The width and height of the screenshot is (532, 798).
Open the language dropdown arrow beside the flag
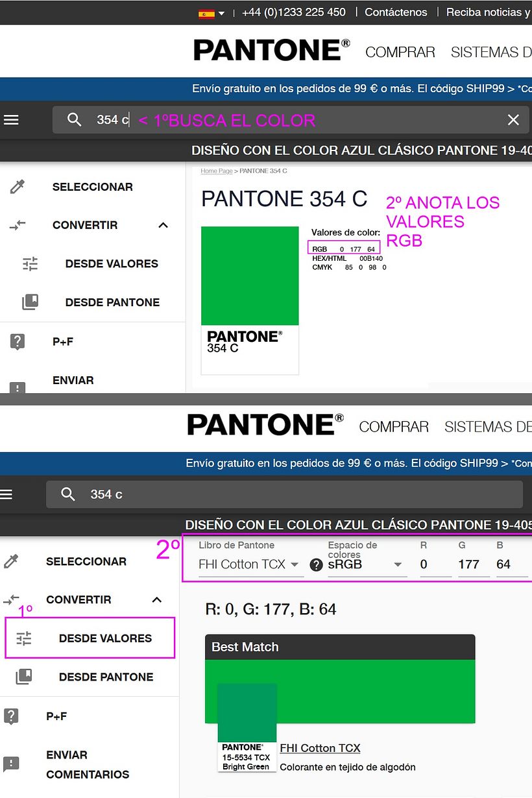222,13
